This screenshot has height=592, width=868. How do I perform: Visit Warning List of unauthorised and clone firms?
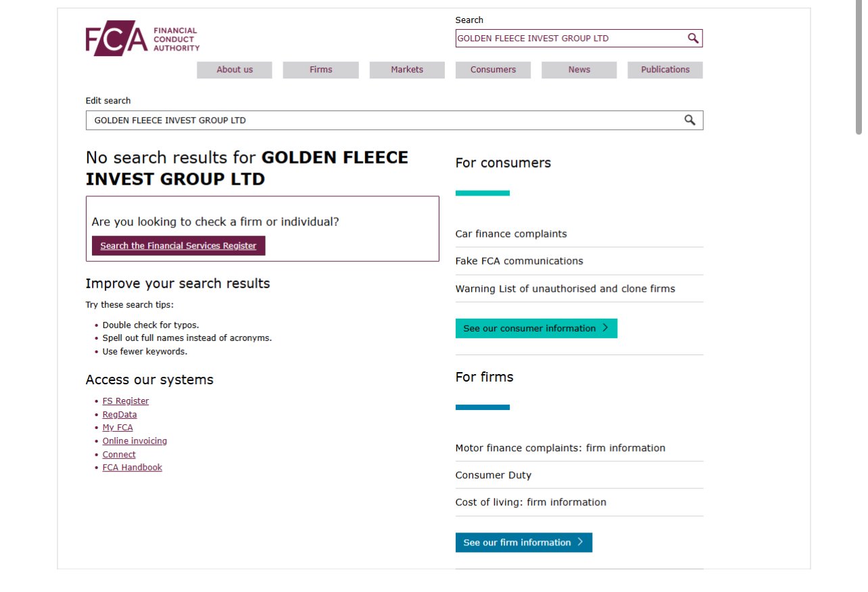(565, 289)
